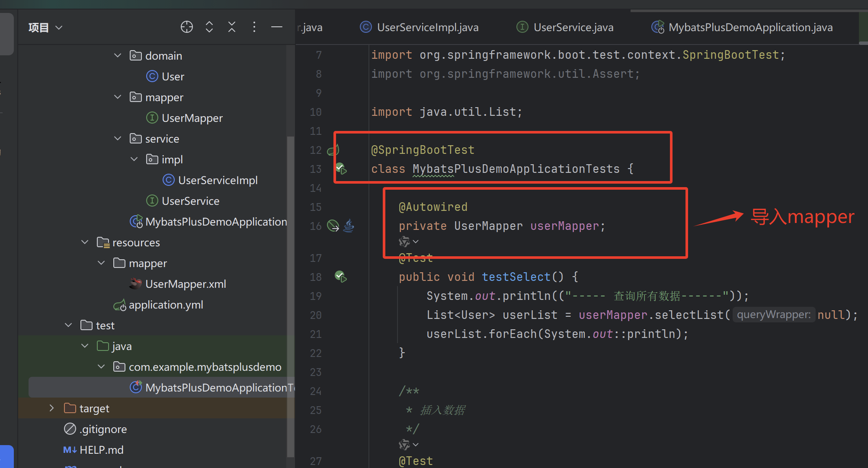Collapse all tree nodes using the collapse icon
This screenshot has height=468, width=868.
pos(232,27)
